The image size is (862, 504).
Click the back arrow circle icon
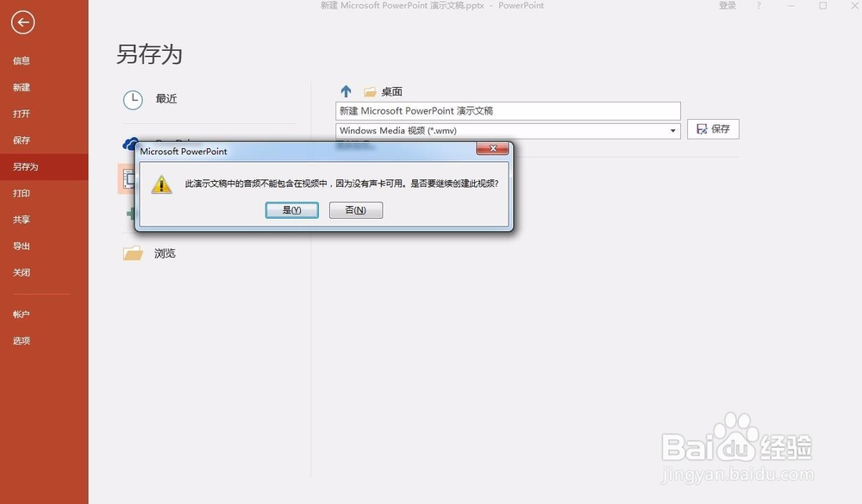(22, 22)
